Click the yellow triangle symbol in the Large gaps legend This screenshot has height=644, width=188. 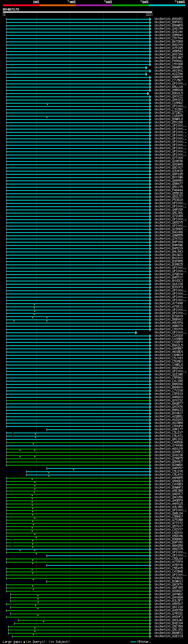pyautogui.click(x=24, y=642)
